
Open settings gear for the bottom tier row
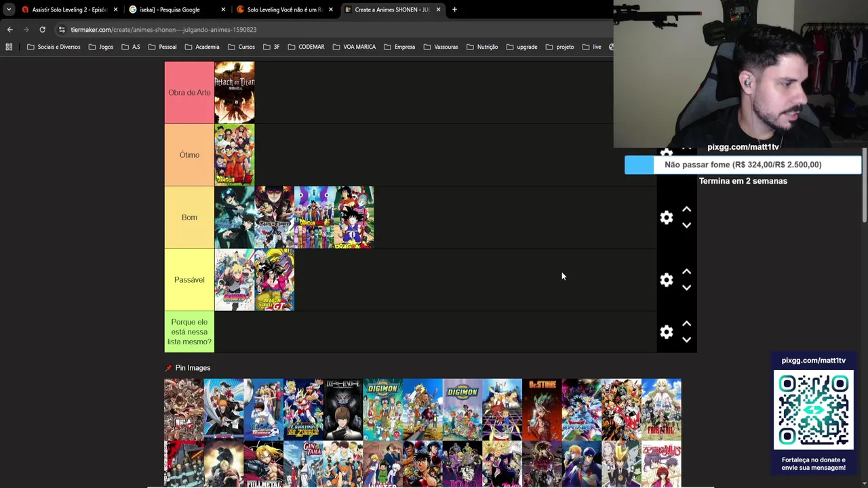pyautogui.click(x=667, y=331)
